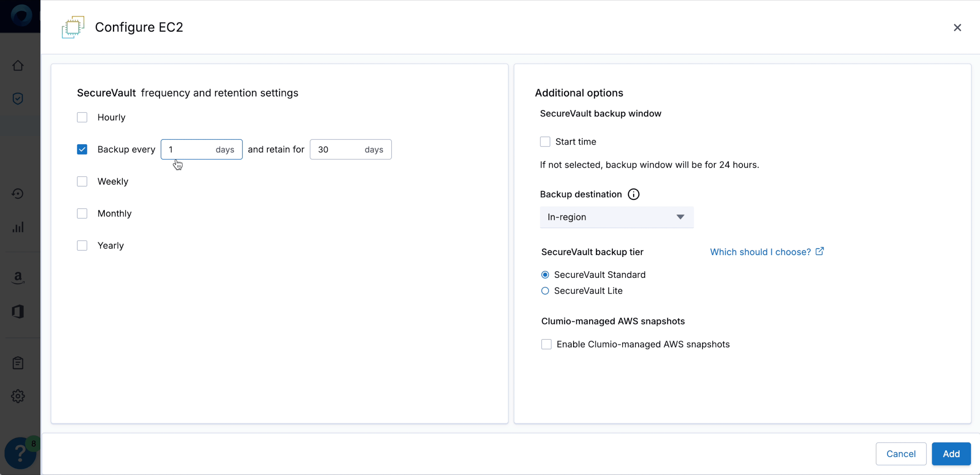The height and width of the screenshot is (475, 980).
Task: Click Backup destination info icon
Action: point(633,194)
